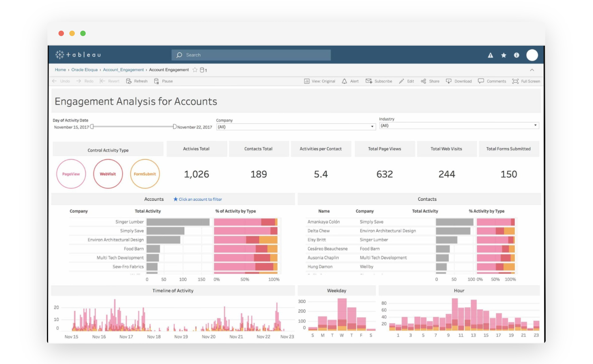Open the Comments pane
The width and height of the screenshot is (593, 364).
pos(492,81)
